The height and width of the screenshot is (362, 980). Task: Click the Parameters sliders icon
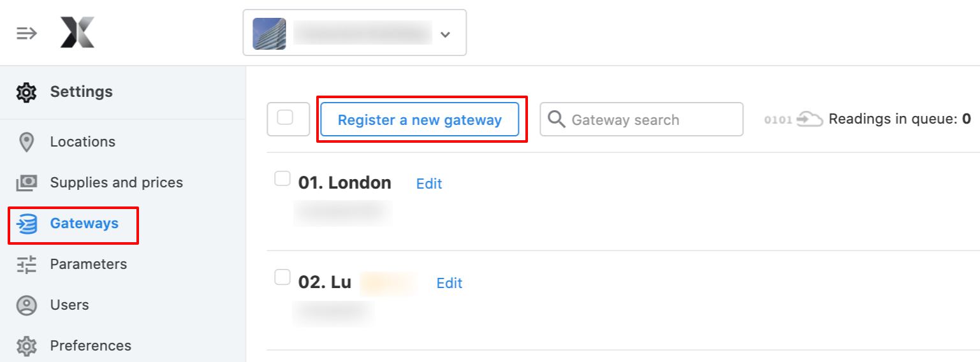pos(26,264)
